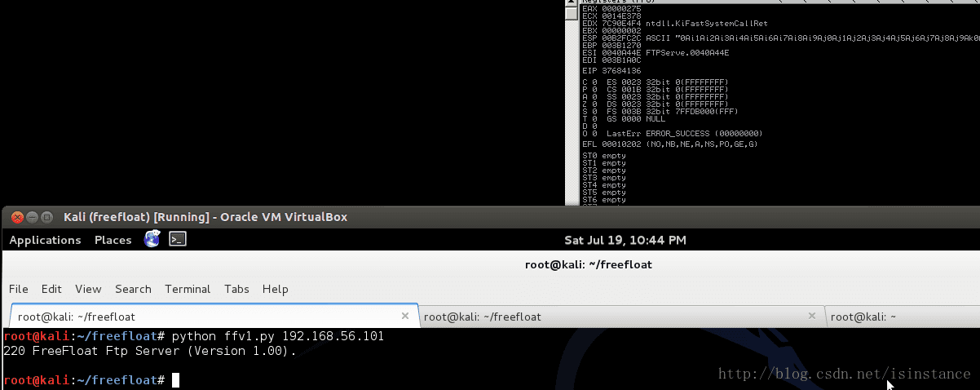Select the ESI FTPServe.0040A44E register line
The width and height of the screenshot is (980, 390).
(x=656, y=53)
